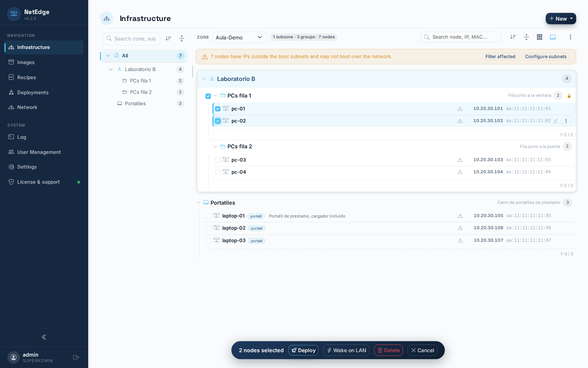Open the New dropdown button
Viewport: 588px width, 368px height.
pos(561,18)
